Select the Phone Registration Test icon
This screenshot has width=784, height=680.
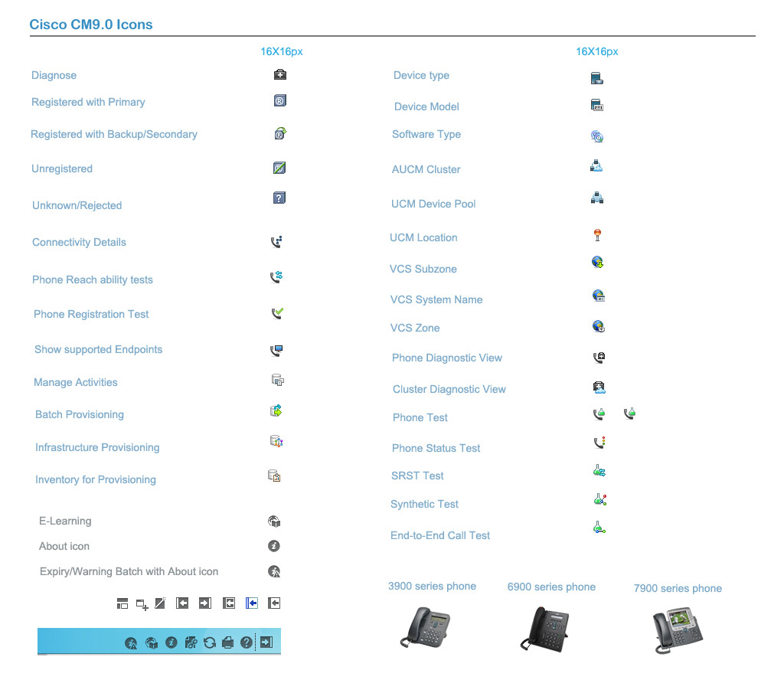click(x=277, y=313)
